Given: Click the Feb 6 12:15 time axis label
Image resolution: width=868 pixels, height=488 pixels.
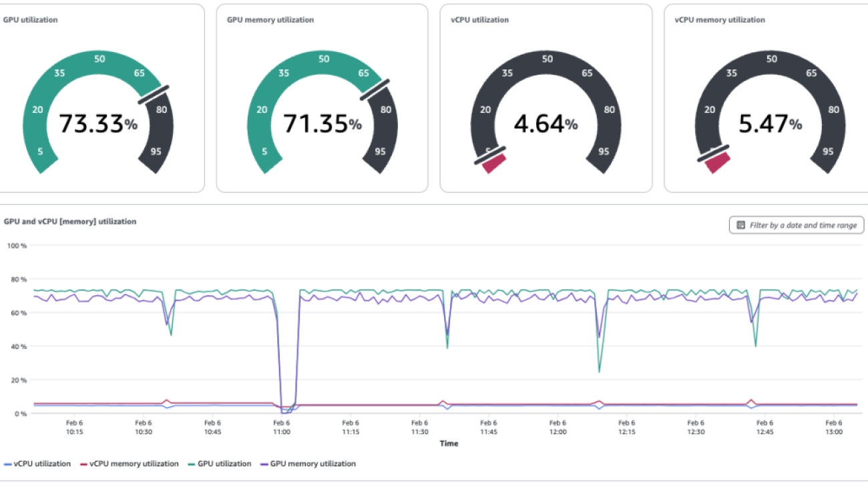Looking at the screenshot, I should click(x=626, y=427).
